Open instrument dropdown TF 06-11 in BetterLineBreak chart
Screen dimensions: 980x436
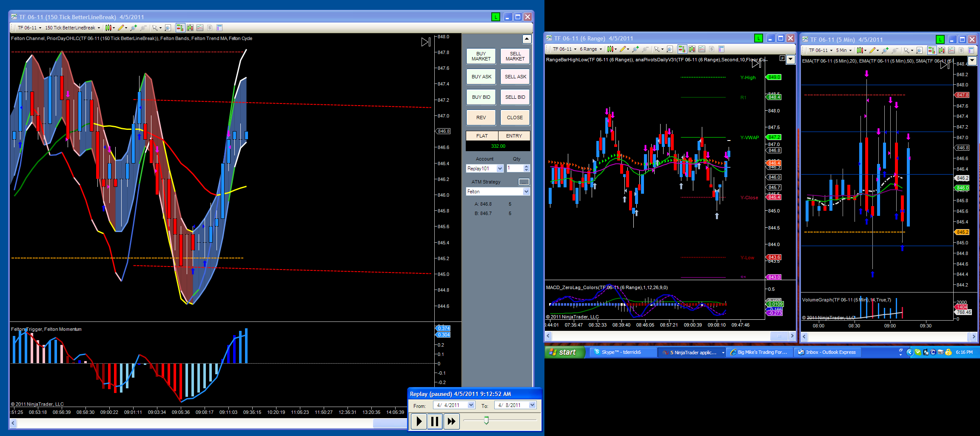[29, 28]
